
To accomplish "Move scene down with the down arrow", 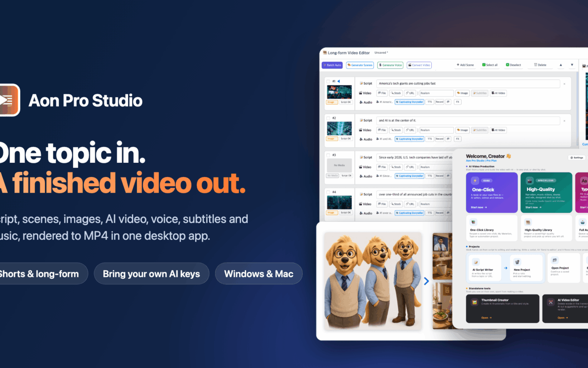I will [x=572, y=65].
